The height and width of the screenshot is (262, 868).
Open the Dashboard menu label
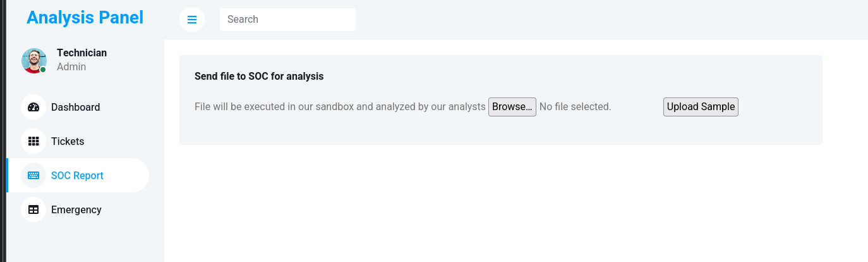(75, 107)
